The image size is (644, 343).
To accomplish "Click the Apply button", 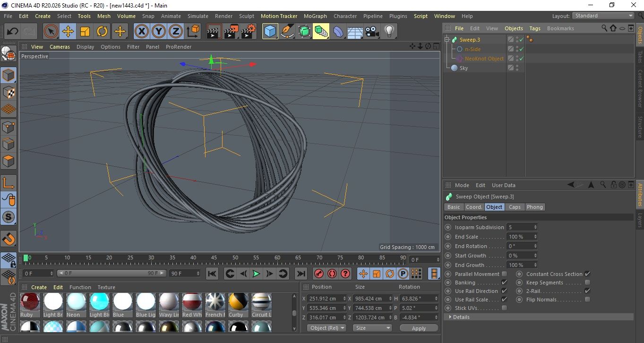I will (x=419, y=328).
